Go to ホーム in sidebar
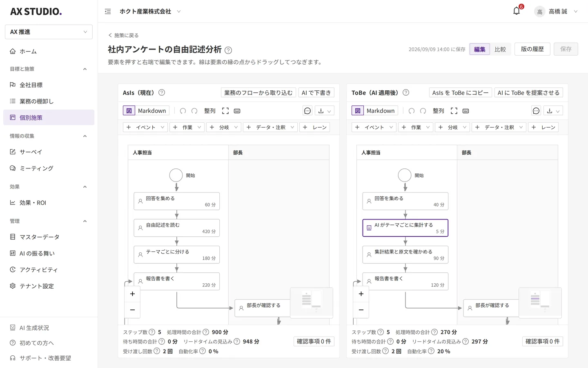The width and height of the screenshot is (588, 368). click(x=49, y=52)
